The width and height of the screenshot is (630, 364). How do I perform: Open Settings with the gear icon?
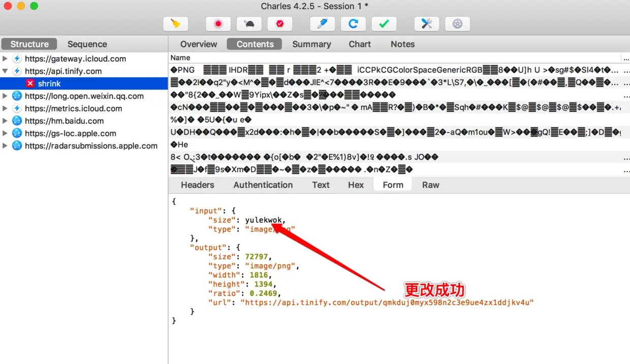tap(457, 24)
